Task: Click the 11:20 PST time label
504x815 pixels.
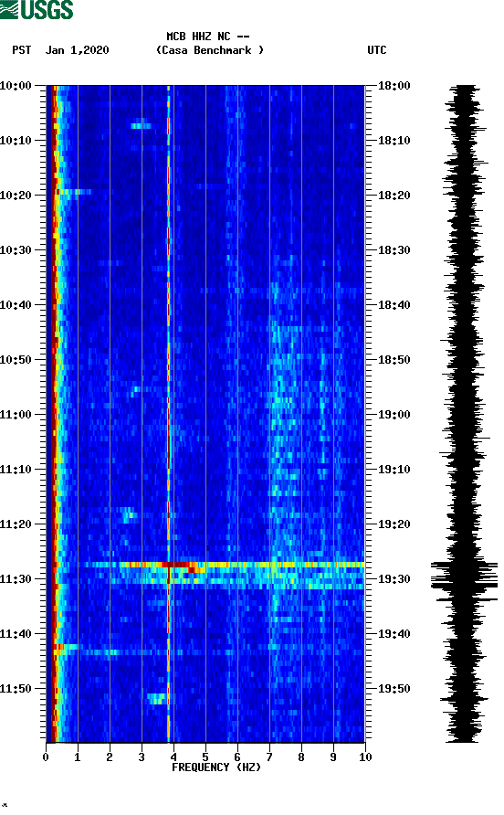Action: coord(16,524)
